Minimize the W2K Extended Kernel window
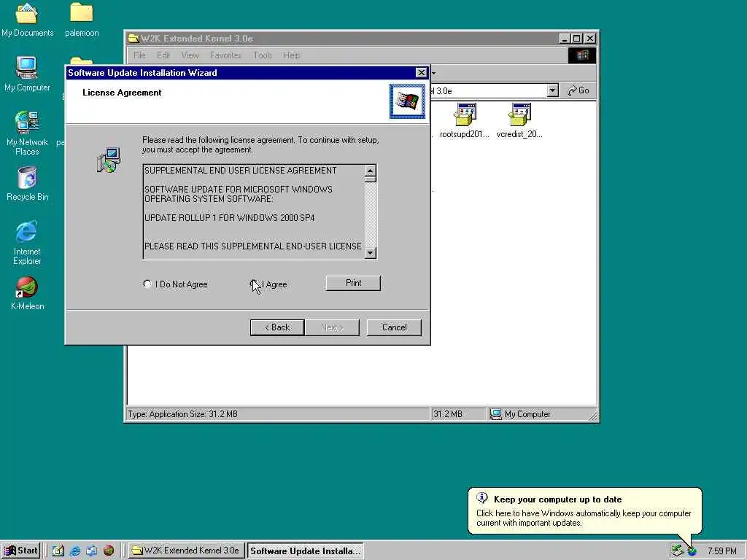The image size is (747, 560). coord(564,39)
